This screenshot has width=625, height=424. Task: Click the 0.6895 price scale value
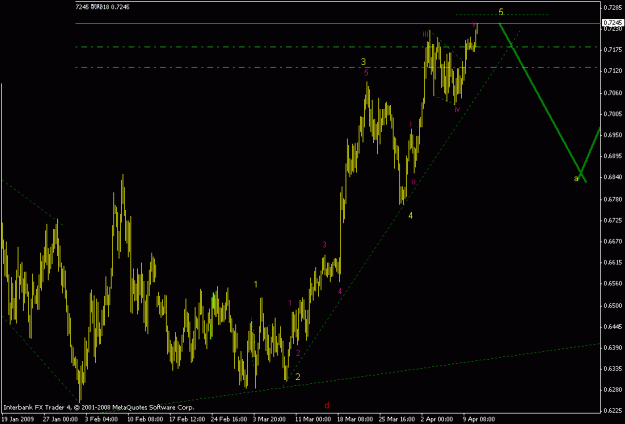click(613, 156)
